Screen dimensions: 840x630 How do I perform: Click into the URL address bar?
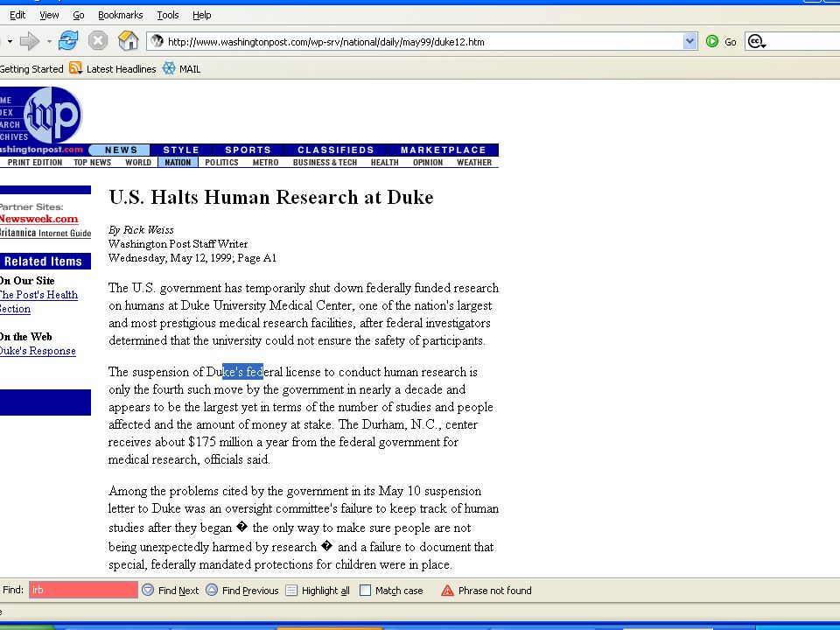tap(423, 41)
